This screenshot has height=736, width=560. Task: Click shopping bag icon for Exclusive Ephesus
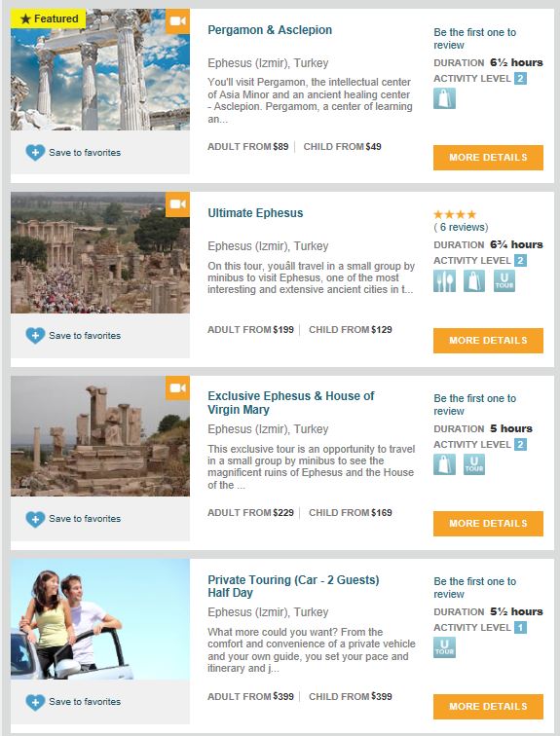click(x=444, y=464)
